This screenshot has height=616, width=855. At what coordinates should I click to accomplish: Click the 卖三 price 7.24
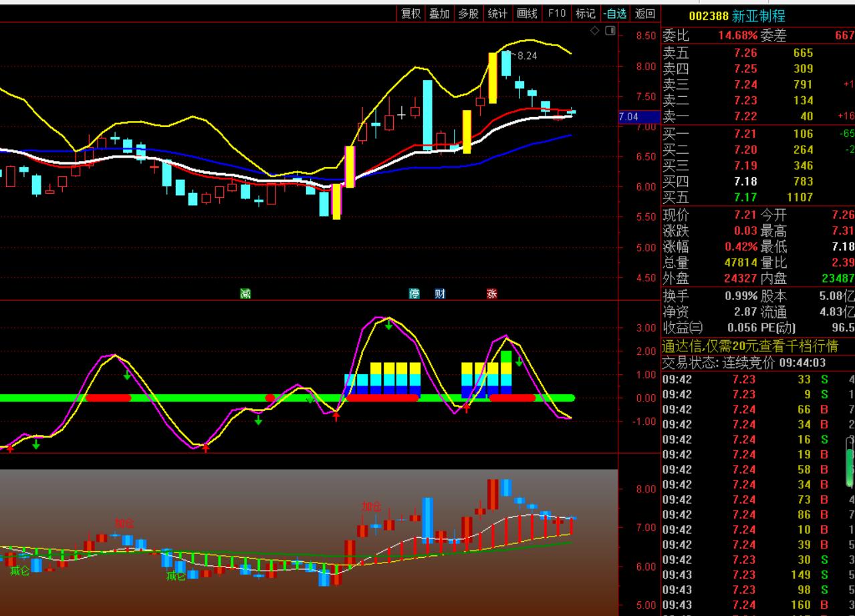pyautogui.click(x=745, y=84)
